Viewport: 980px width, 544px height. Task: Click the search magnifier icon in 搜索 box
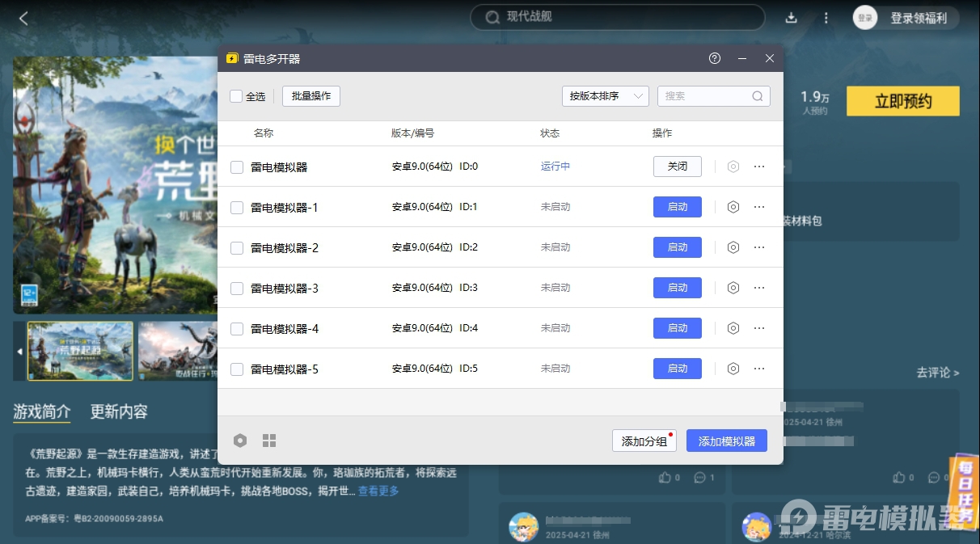point(758,96)
